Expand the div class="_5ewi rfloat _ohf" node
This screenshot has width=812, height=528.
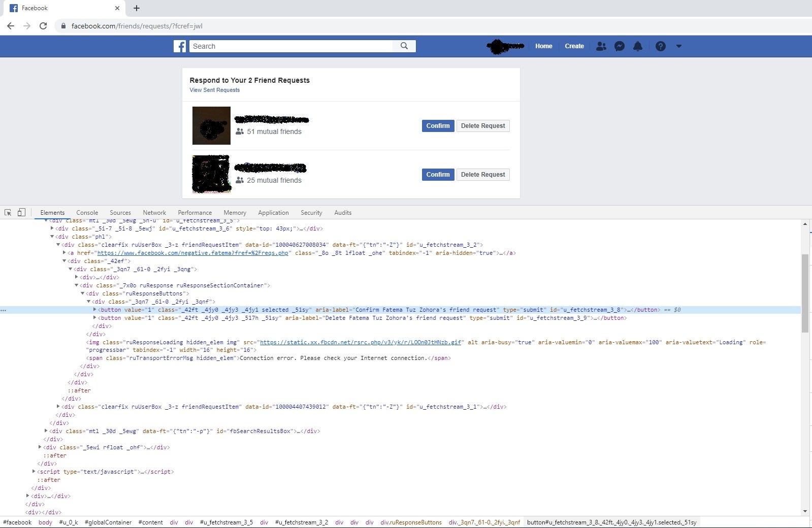pos(40,447)
